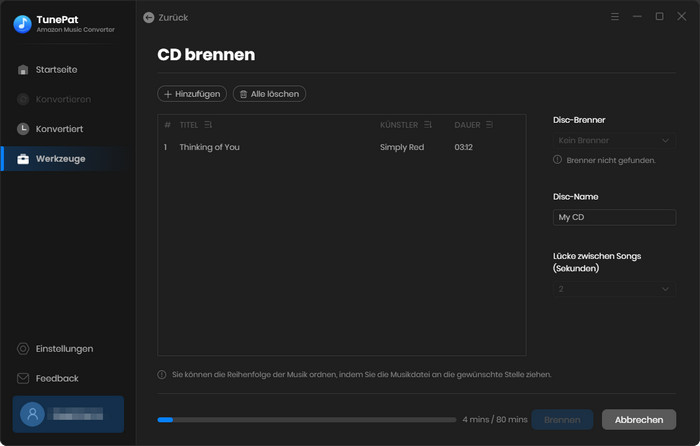Click the Einstellungen gear icon

click(23, 349)
